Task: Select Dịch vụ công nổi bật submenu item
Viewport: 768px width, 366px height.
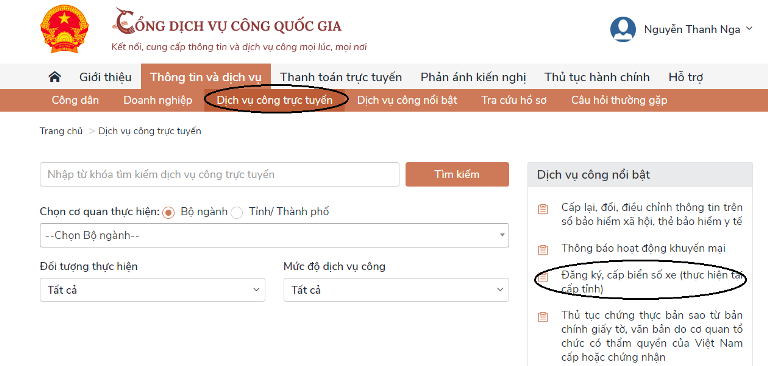Action: (407, 100)
